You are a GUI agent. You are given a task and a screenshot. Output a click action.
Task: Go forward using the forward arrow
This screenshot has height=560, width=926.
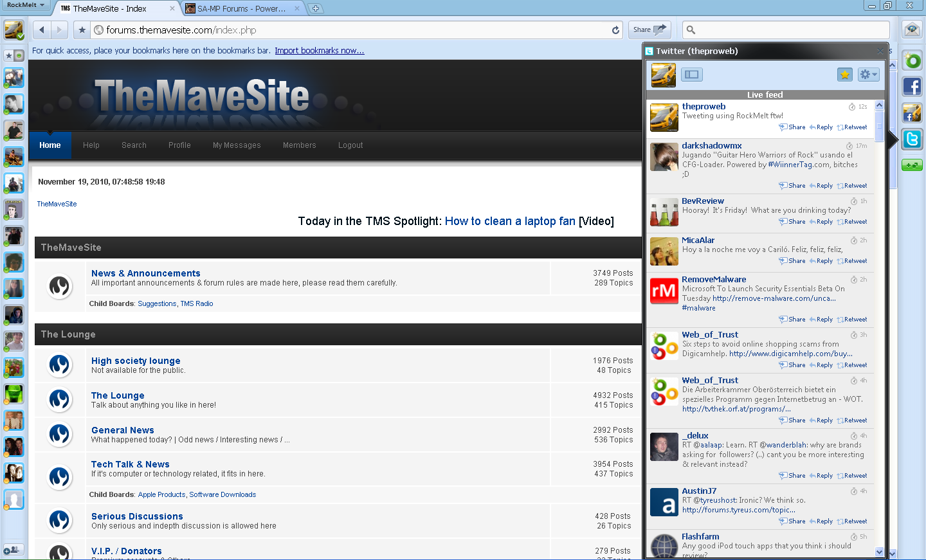tap(59, 30)
